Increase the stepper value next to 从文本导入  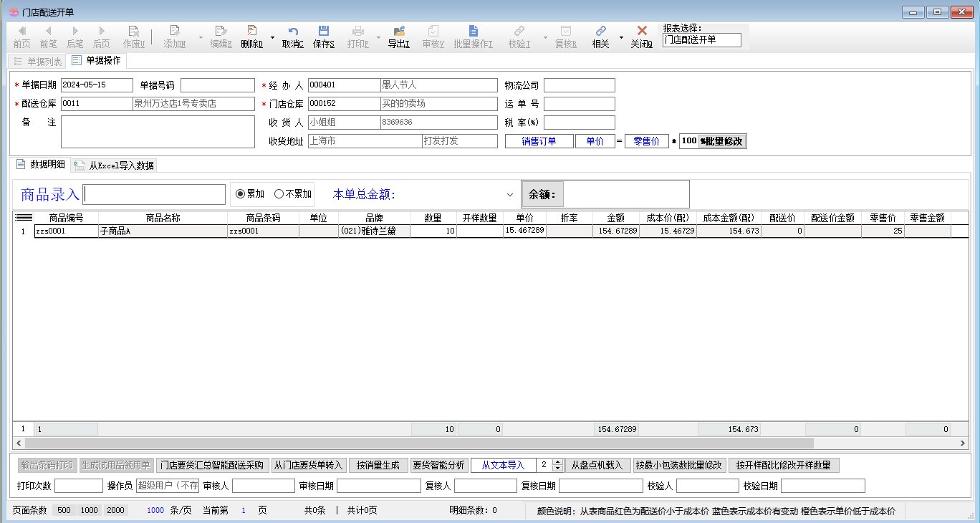(558, 462)
